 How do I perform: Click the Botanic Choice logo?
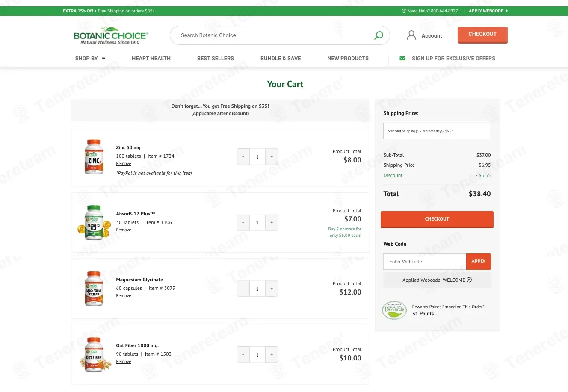point(111,36)
